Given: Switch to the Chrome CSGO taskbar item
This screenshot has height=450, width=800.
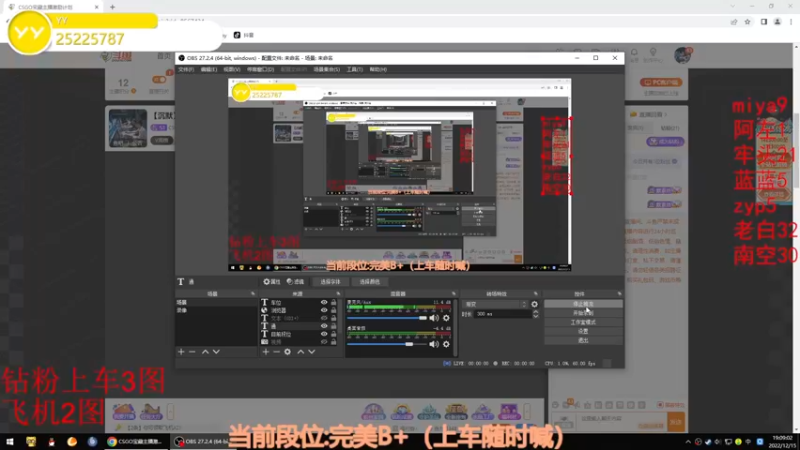Looking at the screenshot, I should (135, 442).
